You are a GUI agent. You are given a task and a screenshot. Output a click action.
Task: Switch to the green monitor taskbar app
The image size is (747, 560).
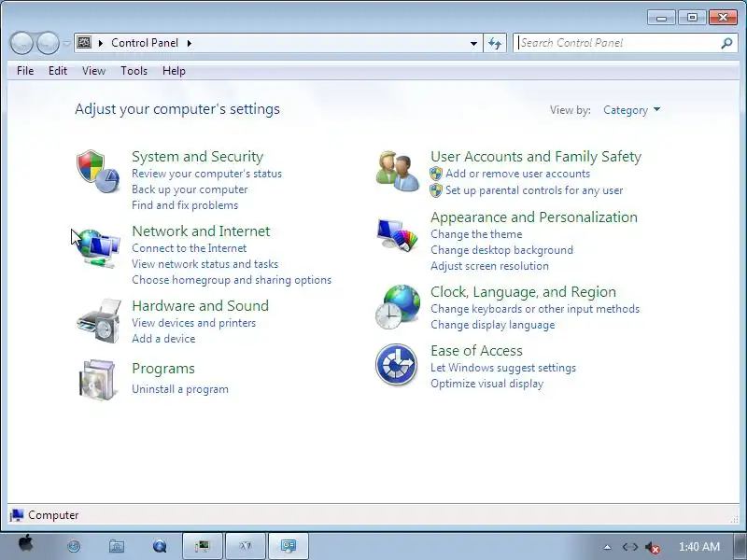(203, 546)
